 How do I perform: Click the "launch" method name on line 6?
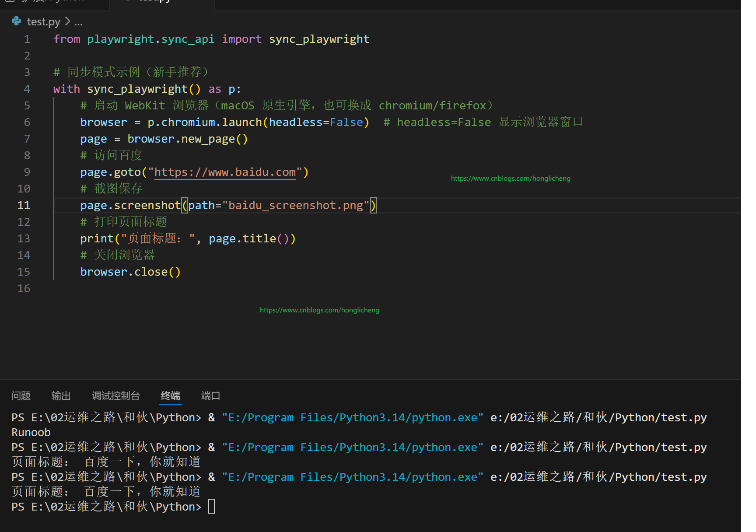coord(242,122)
